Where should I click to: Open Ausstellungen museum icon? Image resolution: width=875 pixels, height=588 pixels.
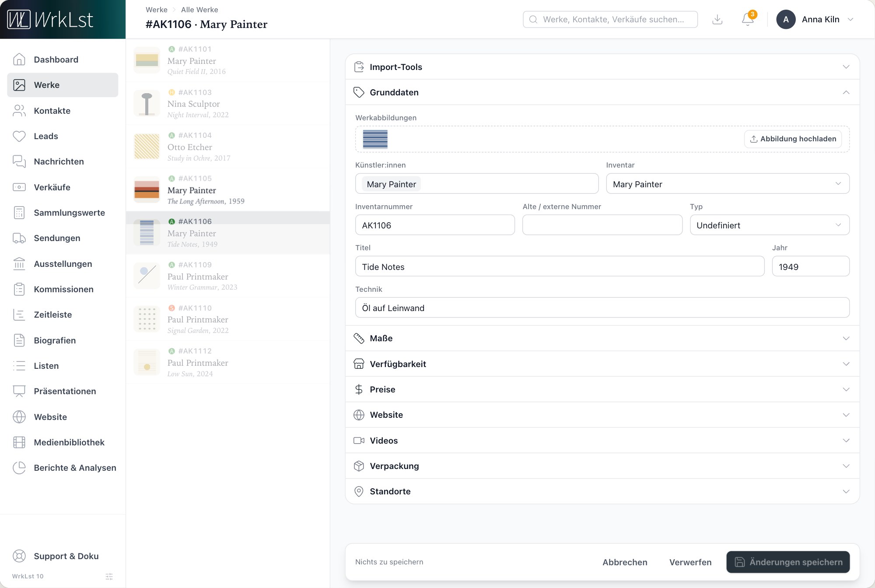point(19,264)
